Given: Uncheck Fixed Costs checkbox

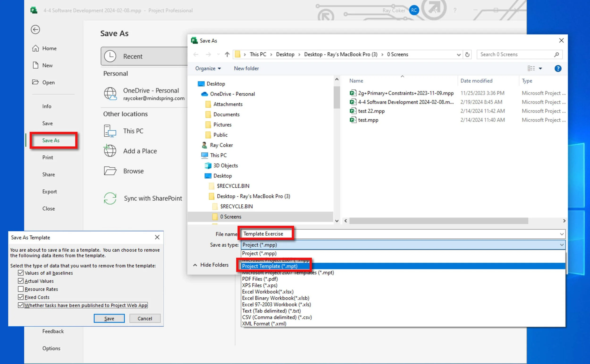Looking at the screenshot, I should pyautogui.click(x=21, y=297).
